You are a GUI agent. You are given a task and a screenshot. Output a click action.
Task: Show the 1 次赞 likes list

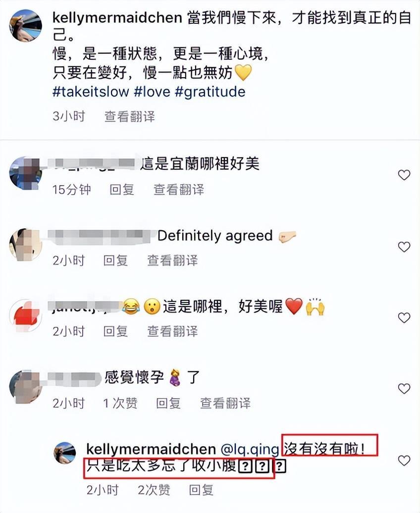click(120, 403)
